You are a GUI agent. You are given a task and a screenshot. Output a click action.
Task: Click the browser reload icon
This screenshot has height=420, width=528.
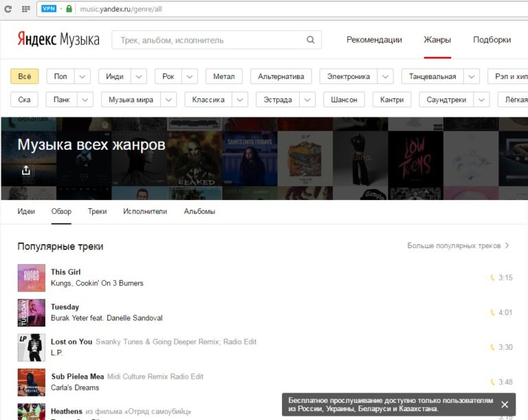[8, 9]
